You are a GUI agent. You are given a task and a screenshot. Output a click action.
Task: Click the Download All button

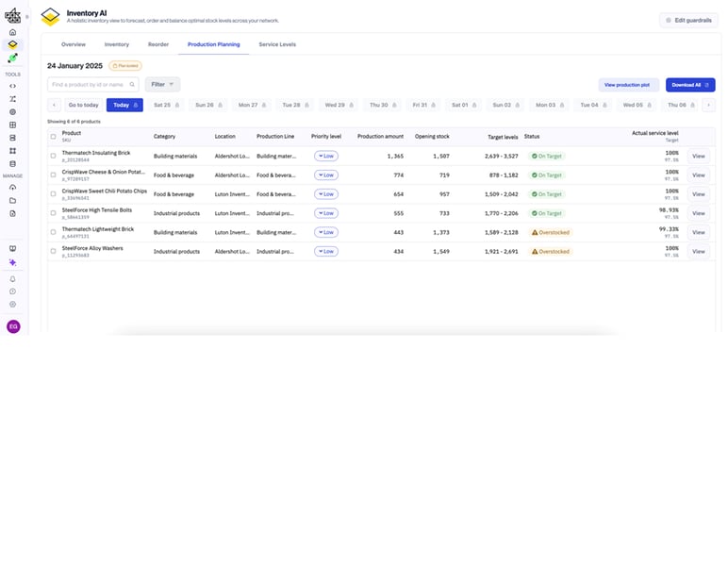pyautogui.click(x=690, y=85)
